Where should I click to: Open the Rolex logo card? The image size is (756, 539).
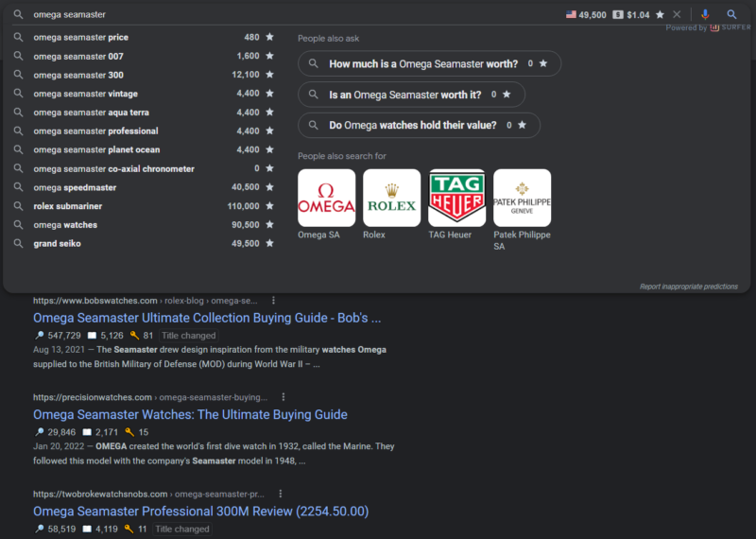(391, 198)
